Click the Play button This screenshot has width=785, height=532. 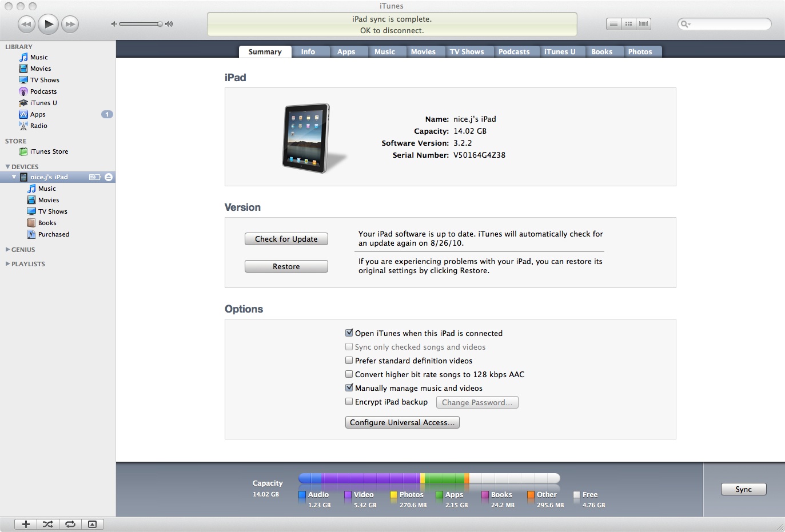point(49,24)
